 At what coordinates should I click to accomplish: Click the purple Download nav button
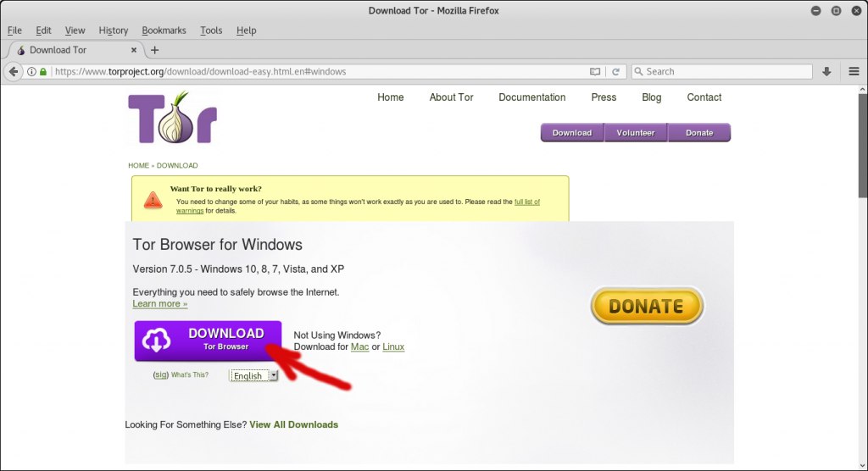(x=572, y=133)
